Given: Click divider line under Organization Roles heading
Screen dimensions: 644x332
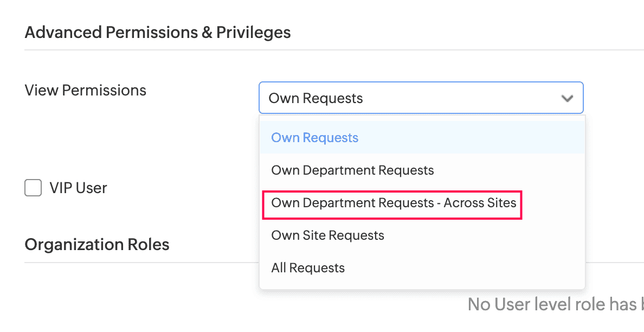Looking at the screenshot, I should [136, 263].
